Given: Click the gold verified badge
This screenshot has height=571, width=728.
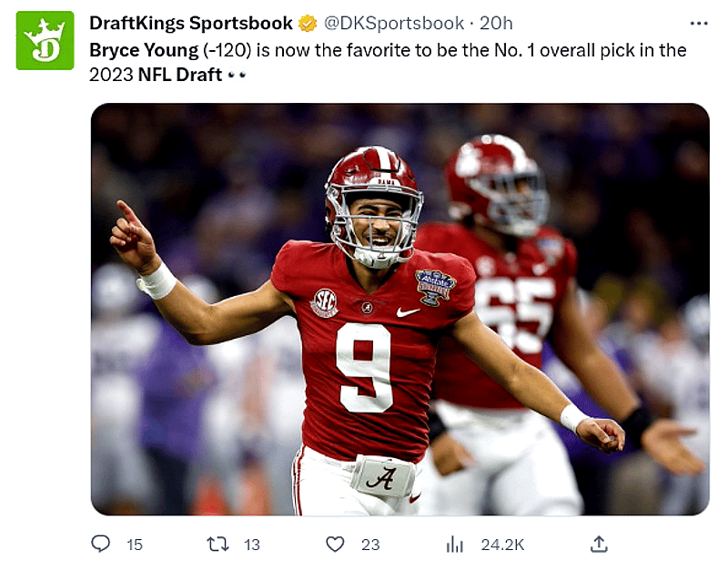Looking at the screenshot, I should click(308, 24).
